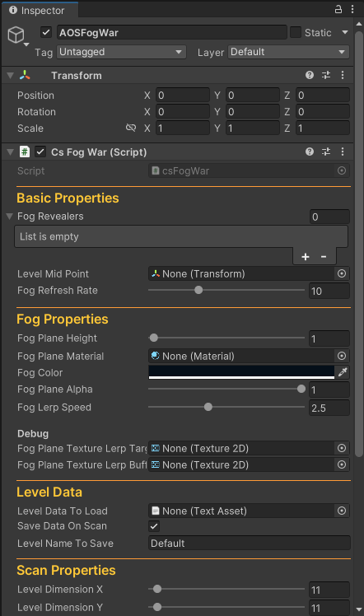The height and width of the screenshot is (616, 364).
Task: Uncheck Save Data On Scan
Action: coord(154,526)
